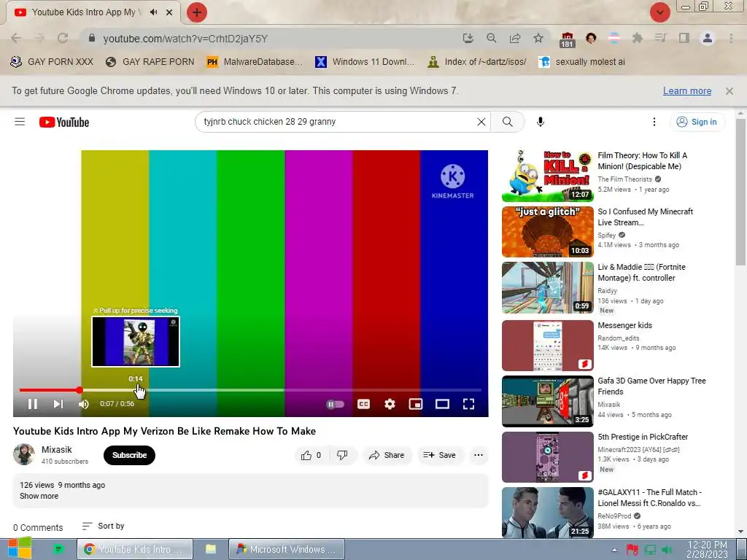Click the install app icon in address bar
747x560 pixels.
(468, 38)
